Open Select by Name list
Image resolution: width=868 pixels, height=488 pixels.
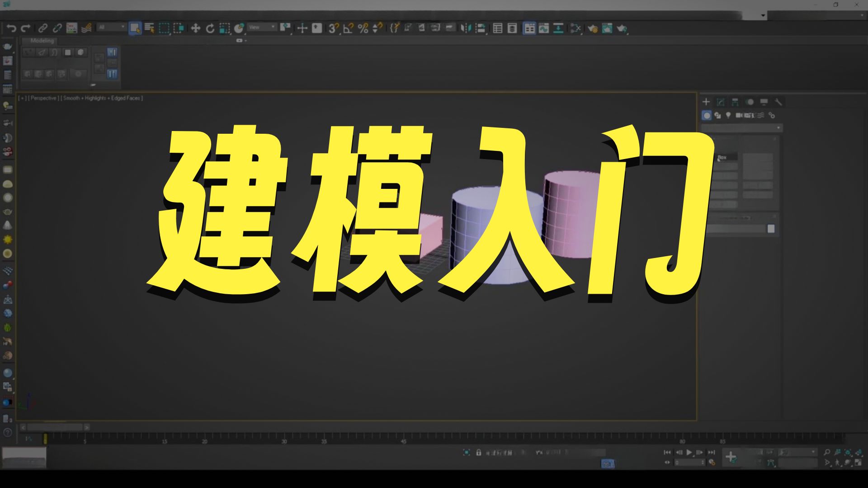point(149,28)
